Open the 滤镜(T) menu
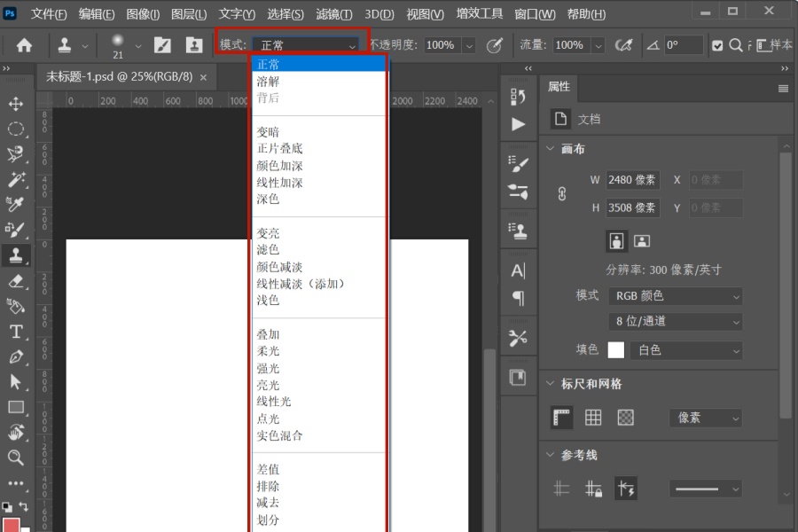The image size is (798, 532). (x=334, y=14)
